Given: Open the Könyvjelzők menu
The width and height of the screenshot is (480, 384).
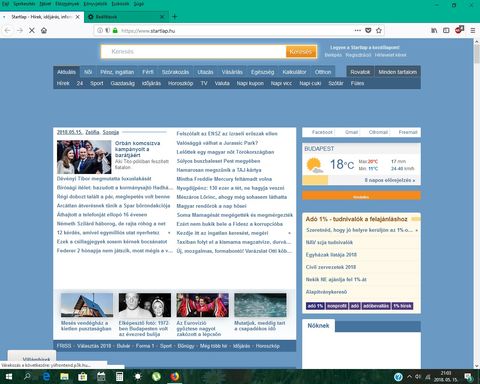Looking at the screenshot, I should [95, 4].
